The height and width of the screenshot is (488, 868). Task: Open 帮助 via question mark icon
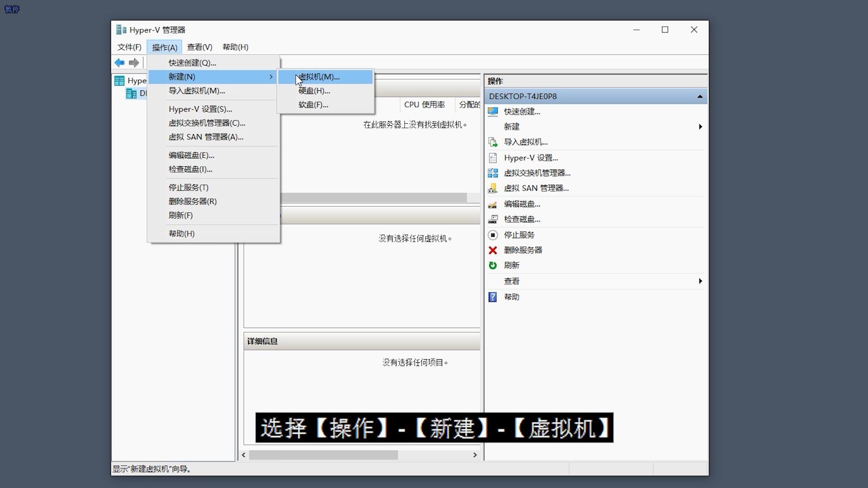[492, 297]
